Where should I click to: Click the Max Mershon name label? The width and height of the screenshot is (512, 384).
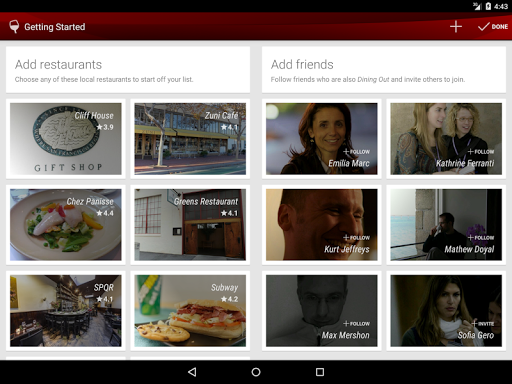345,335
